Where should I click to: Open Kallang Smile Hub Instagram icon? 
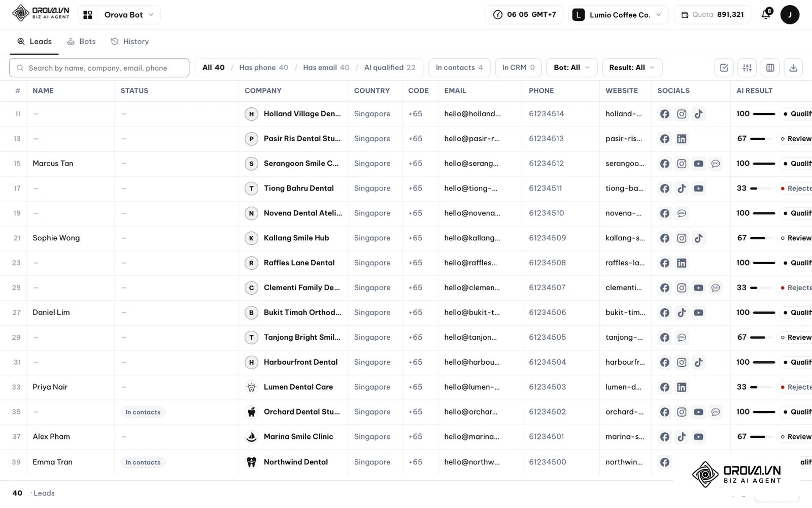coord(682,238)
